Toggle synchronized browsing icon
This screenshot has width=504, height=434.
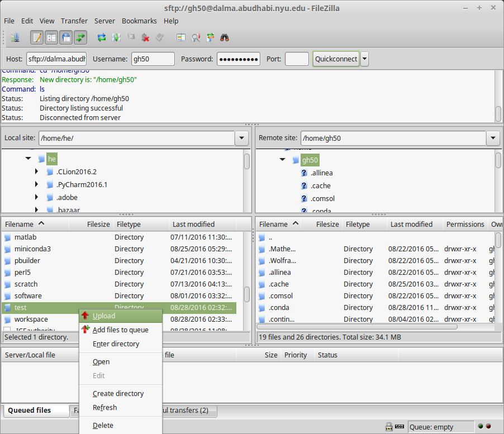[x=210, y=38]
